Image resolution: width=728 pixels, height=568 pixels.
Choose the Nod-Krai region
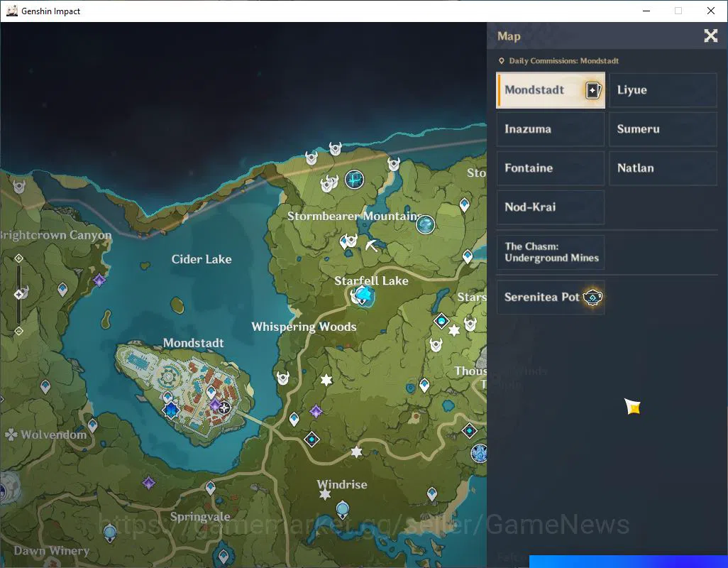[x=551, y=207]
